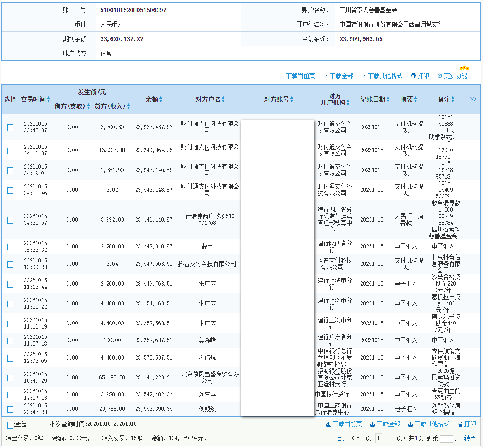The image size is (483, 448).
Task: Click amount 20,988.00 cell
Action: point(112,409)
